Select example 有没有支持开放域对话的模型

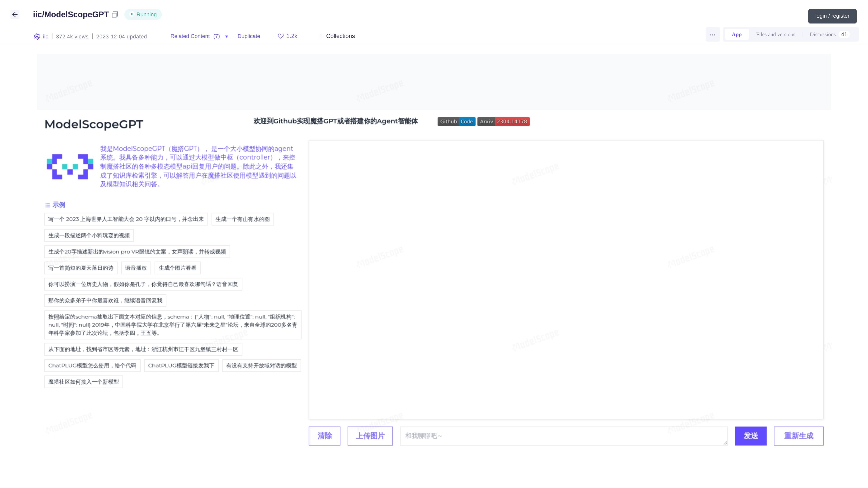click(262, 365)
